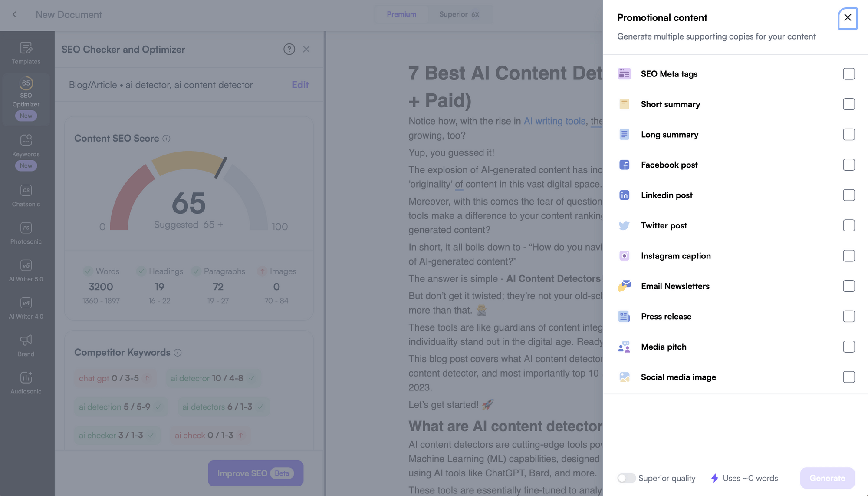The width and height of the screenshot is (868, 496).
Task: Check the Short summary checkbox
Action: (848, 104)
